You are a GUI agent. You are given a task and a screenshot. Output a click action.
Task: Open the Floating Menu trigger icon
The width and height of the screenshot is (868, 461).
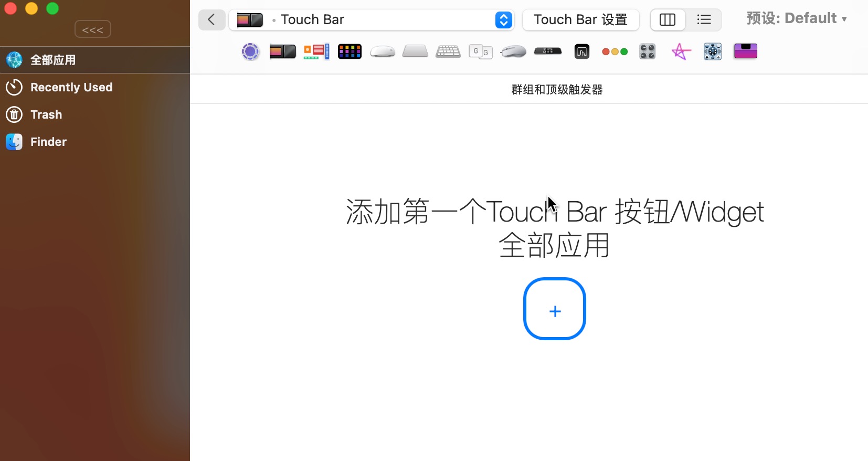pyautogui.click(x=316, y=51)
